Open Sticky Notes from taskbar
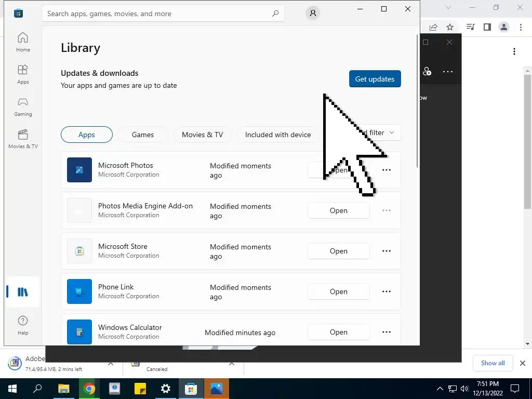This screenshot has width=532, height=399. point(140,389)
